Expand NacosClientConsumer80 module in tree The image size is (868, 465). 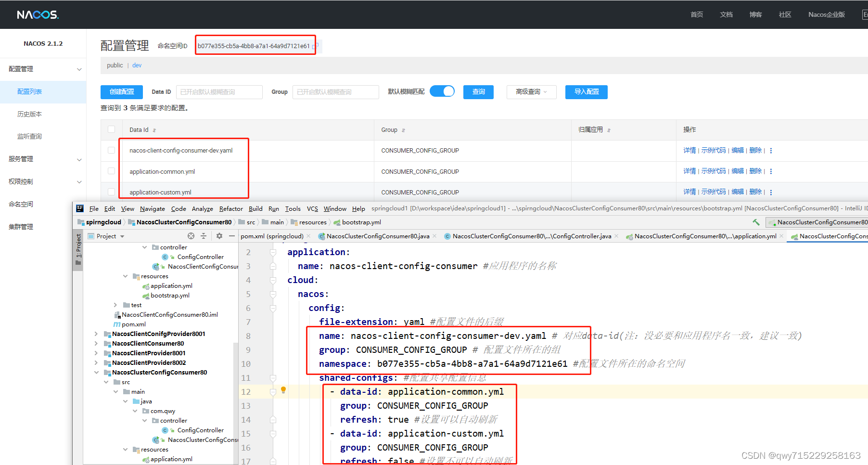tap(96, 343)
